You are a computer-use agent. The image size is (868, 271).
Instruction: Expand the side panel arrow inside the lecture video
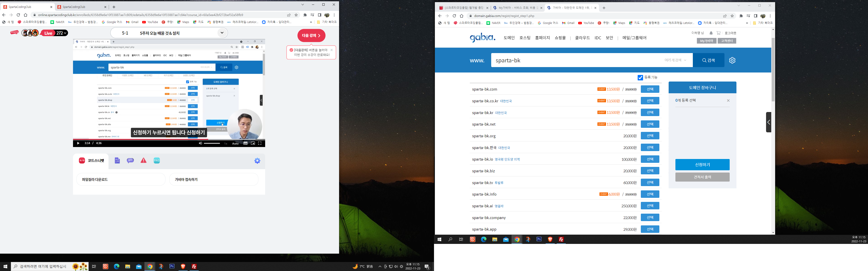(x=261, y=100)
